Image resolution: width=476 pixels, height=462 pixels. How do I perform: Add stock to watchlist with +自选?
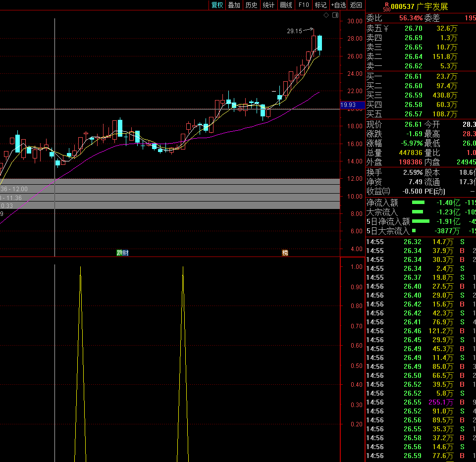pyautogui.click(x=338, y=5)
